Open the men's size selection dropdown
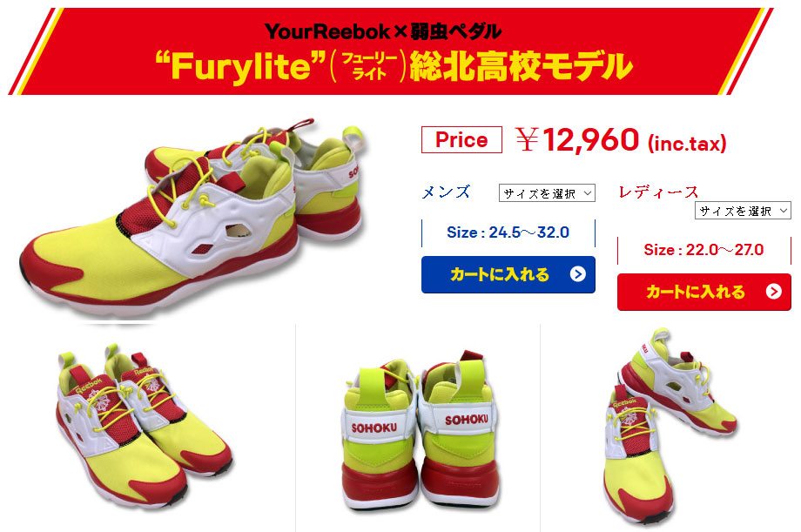Viewport: 801px width, 532px height. click(x=547, y=193)
